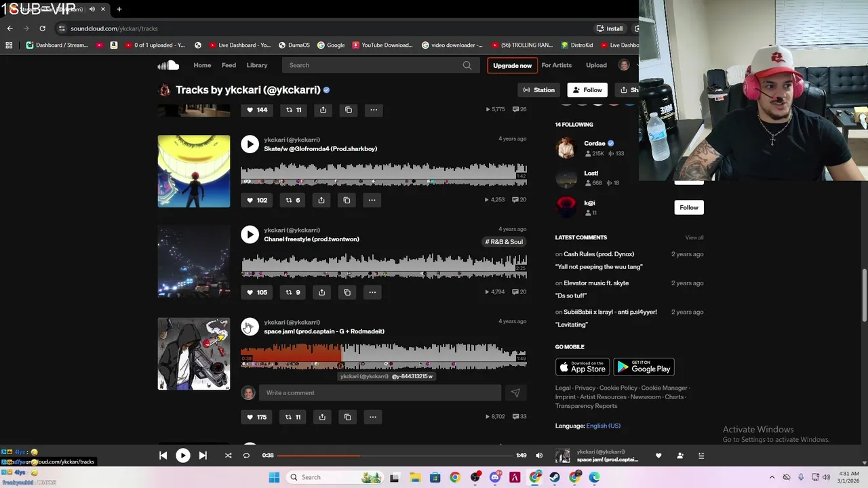
Task: Send the comment with arrow icon
Action: point(515,392)
